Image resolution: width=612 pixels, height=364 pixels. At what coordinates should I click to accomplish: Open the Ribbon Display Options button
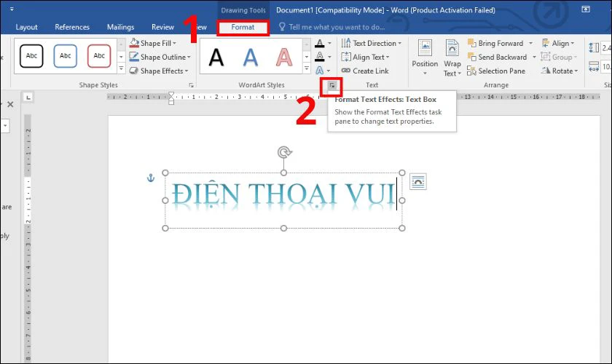coord(586,9)
